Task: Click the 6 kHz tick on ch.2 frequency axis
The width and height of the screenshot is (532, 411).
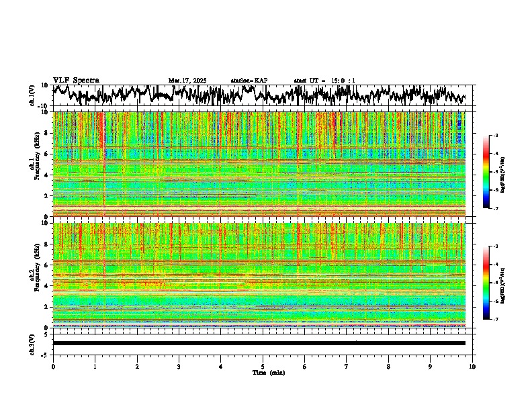Action: [x=46, y=265]
